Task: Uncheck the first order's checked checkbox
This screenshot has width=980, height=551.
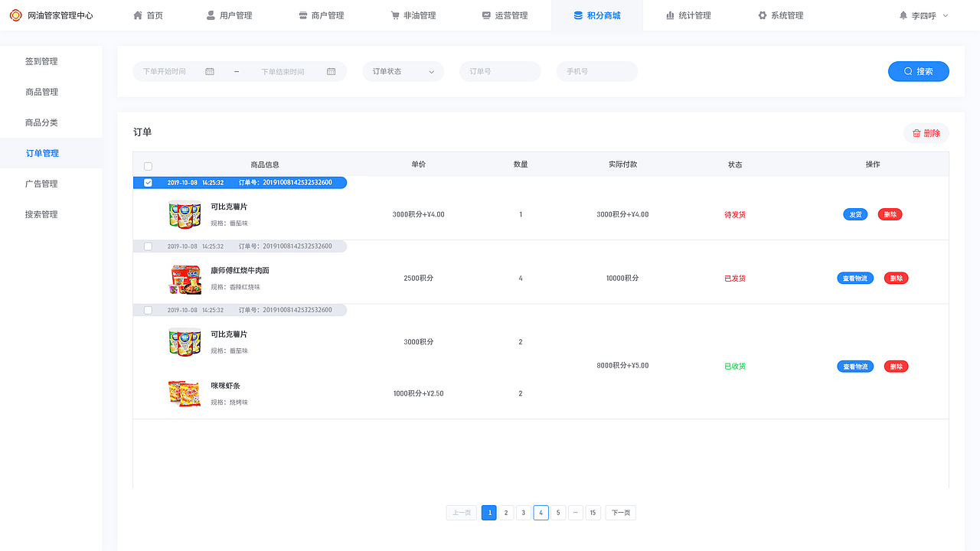Action: [148, 182]
